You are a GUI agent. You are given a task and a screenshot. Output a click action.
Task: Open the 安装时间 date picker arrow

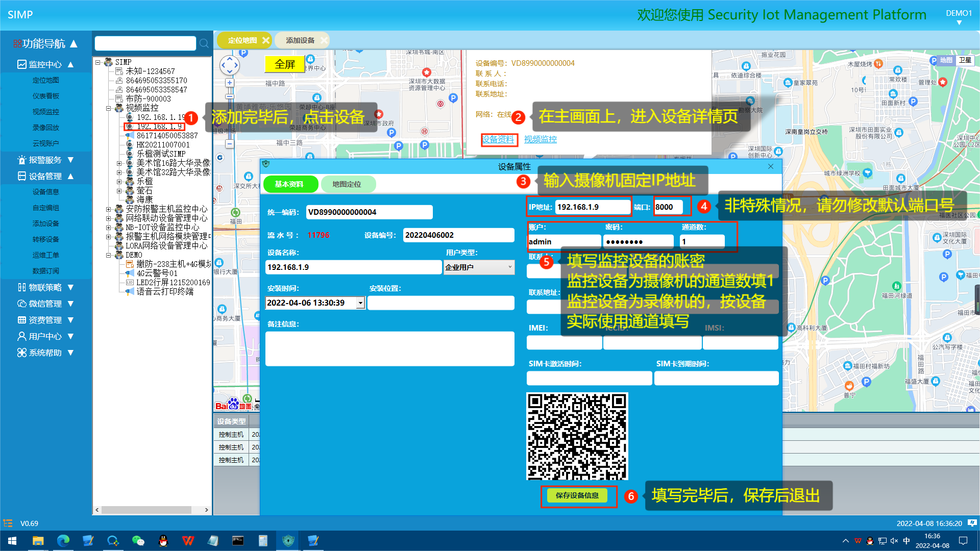click(360, 303)
